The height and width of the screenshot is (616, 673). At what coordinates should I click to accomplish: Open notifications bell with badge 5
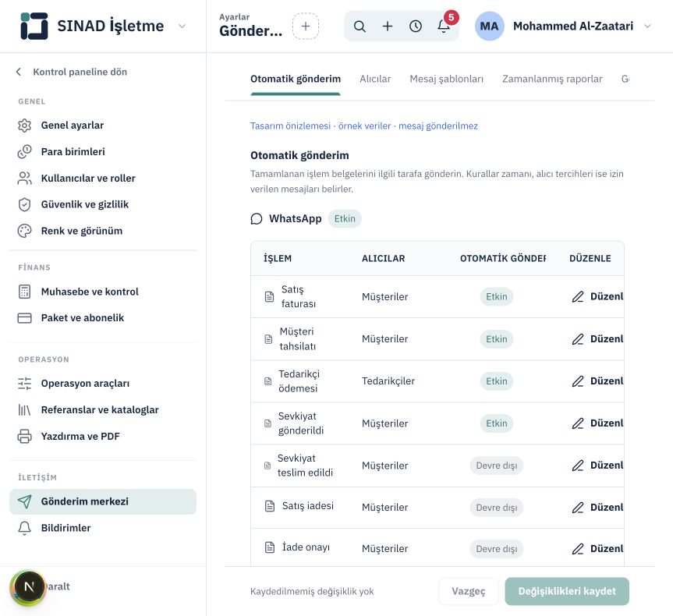click(444, 27)
